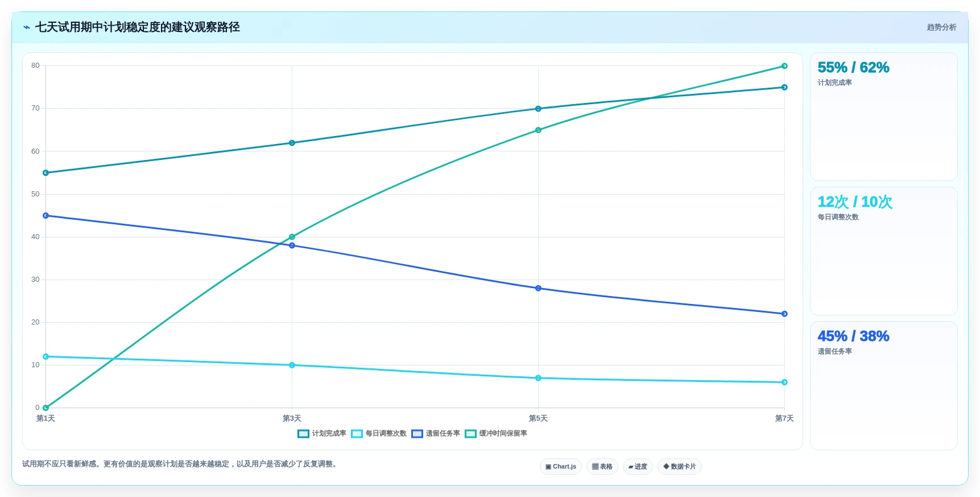Click 遗留任务率 data point at 第7天 (22)
The image size is (980, 497).
pos(784,314)
